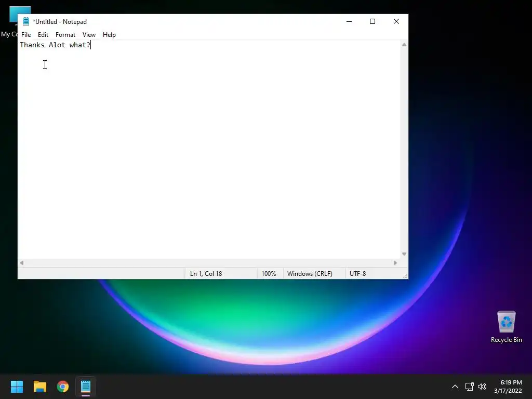Viewport: 532px width, 399px height.
Task: Click in the text after "Thanks Alot what?"
Action: coord(91,45)
